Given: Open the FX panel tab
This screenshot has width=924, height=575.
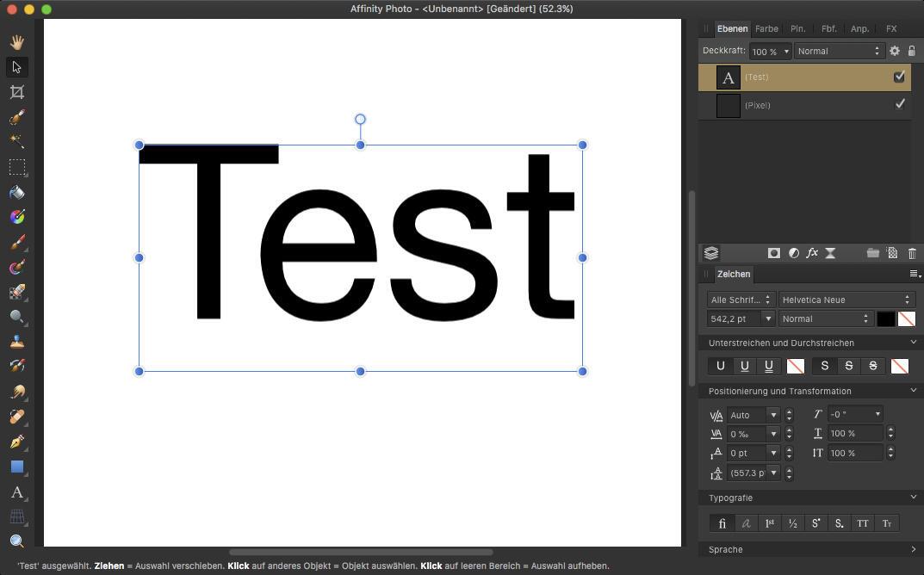Looking at the screenshot, I should pos(891,28).
